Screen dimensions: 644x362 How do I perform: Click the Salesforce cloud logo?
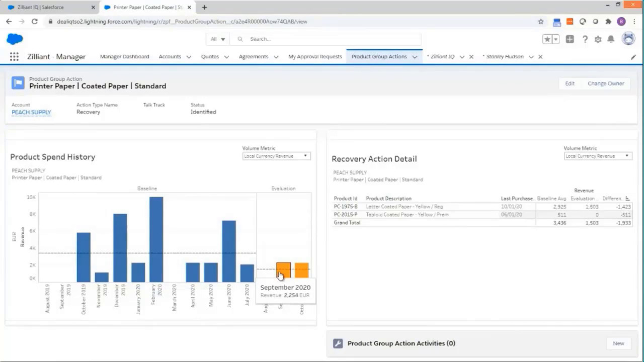pyautogui.click(x=15, y=39)
